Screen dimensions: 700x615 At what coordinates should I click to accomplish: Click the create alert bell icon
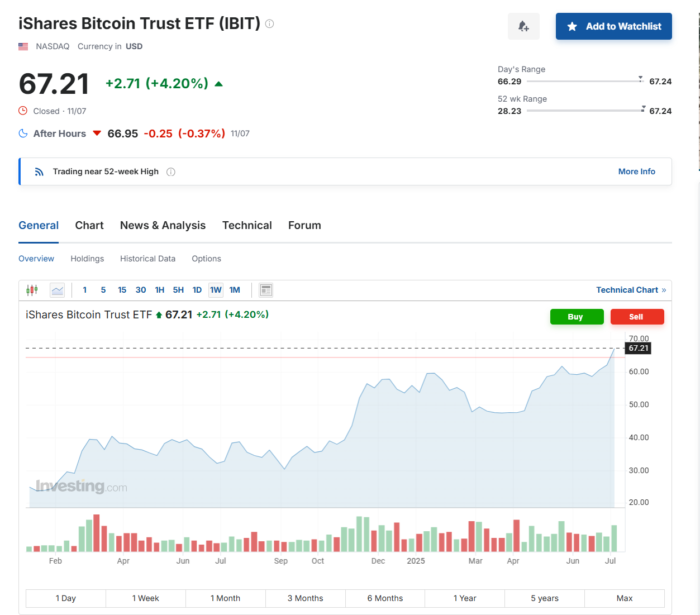(x=523, y=26)
